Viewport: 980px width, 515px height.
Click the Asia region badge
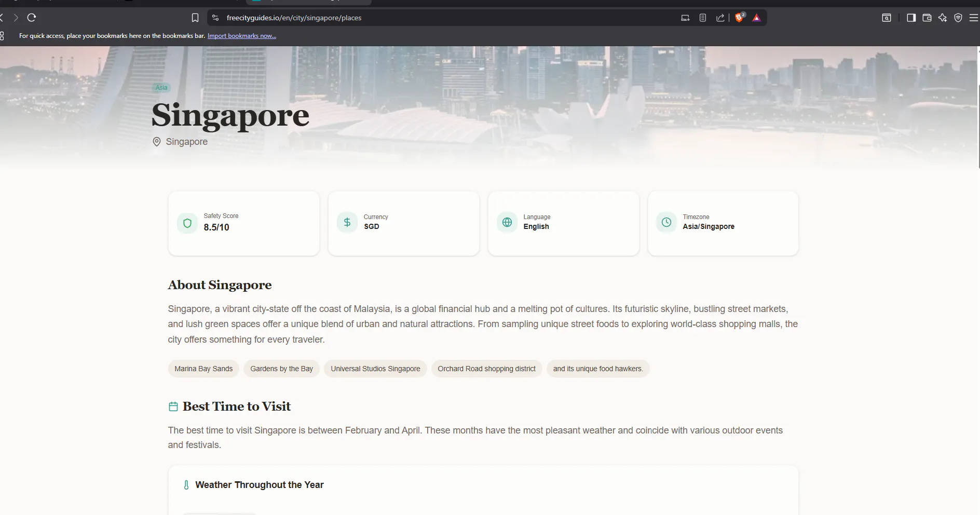[161, 88]
